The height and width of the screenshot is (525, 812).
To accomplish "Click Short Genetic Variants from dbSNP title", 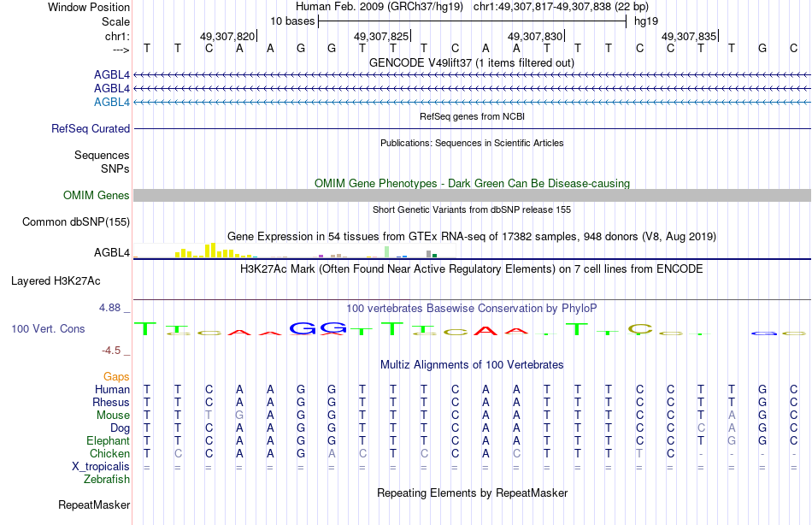I will (x=472, y=209).
